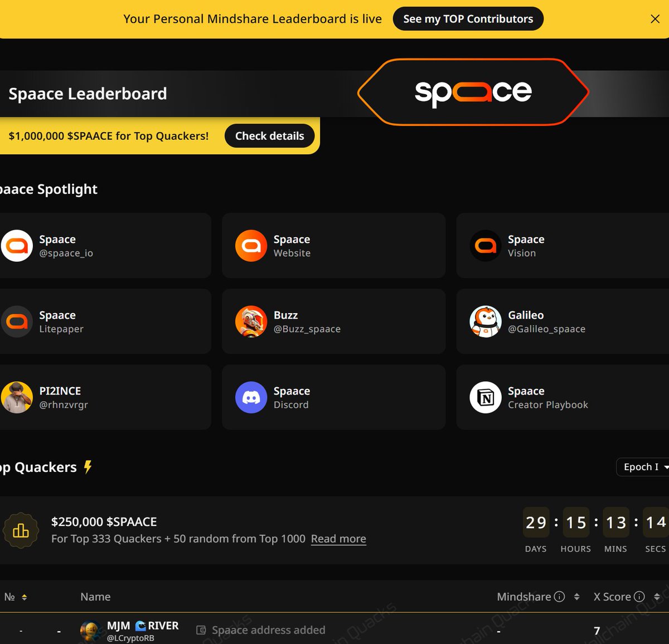669x644 pixels.
Task: Click the @rhnzvrgr handle
Action: click(64, 404)
